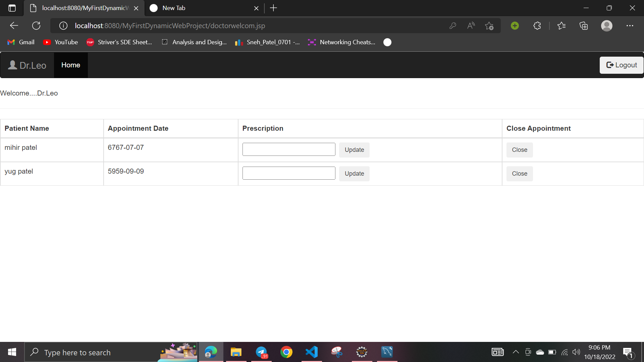Open the Logout button in the navbar
This screenshot has height=362, width=644.
coord(622,65)
